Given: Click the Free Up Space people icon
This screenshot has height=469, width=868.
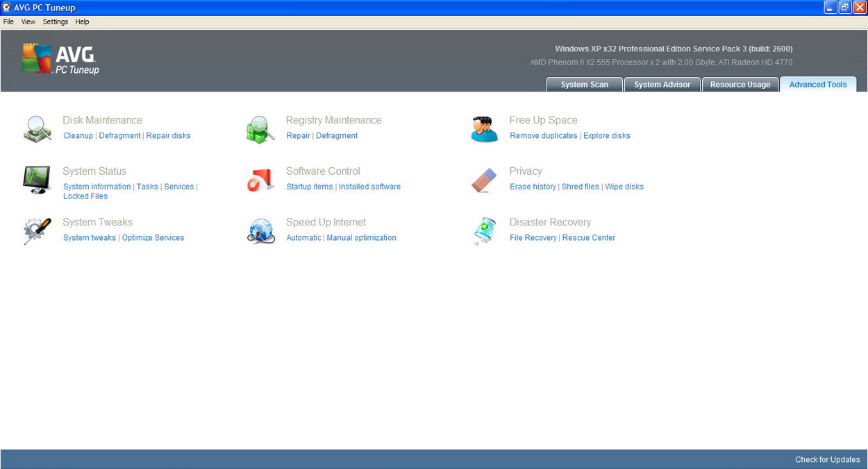Looking at the screenshot, I should coord(484,129).
